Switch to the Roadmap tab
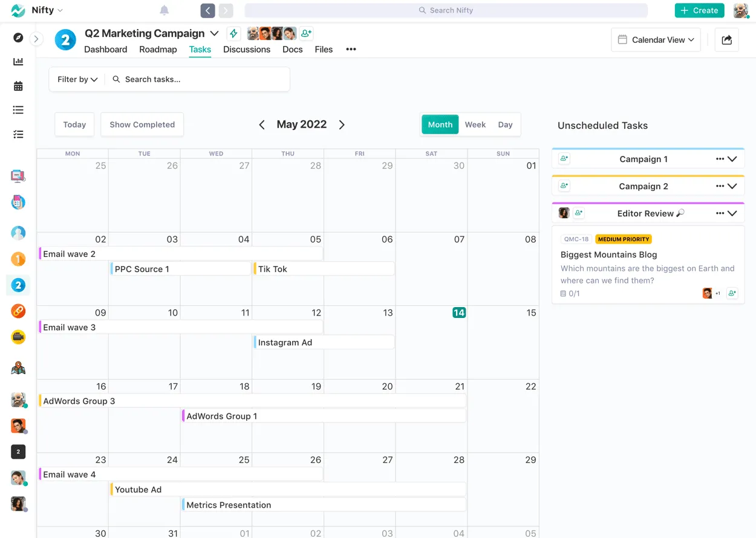This screenshot has width=756, height=538. tap(157, 50)
